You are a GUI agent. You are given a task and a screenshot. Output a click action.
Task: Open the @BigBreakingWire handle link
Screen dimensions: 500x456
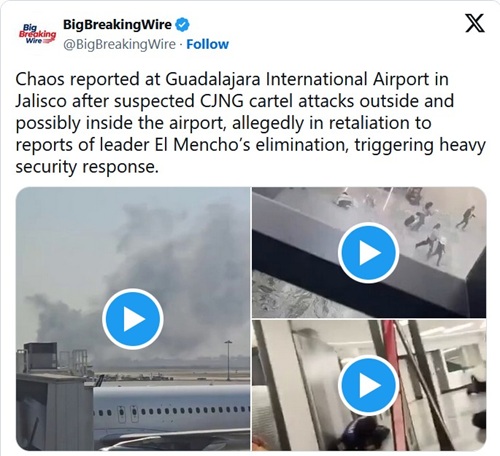(119, 44)
